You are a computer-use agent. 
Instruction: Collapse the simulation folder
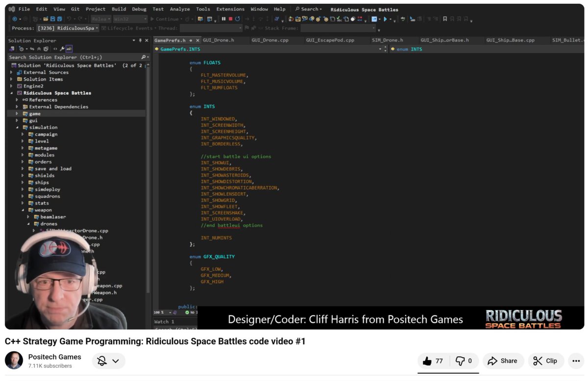17,127
